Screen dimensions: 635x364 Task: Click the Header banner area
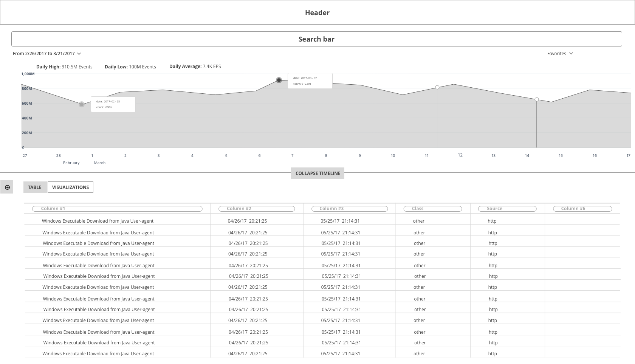[x=317, y=12]
